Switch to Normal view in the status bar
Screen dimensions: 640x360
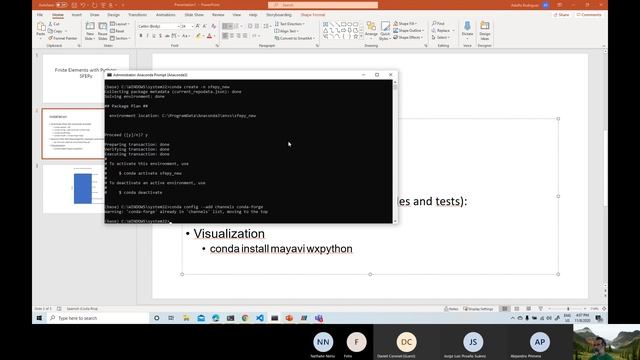tap(505, 309)
